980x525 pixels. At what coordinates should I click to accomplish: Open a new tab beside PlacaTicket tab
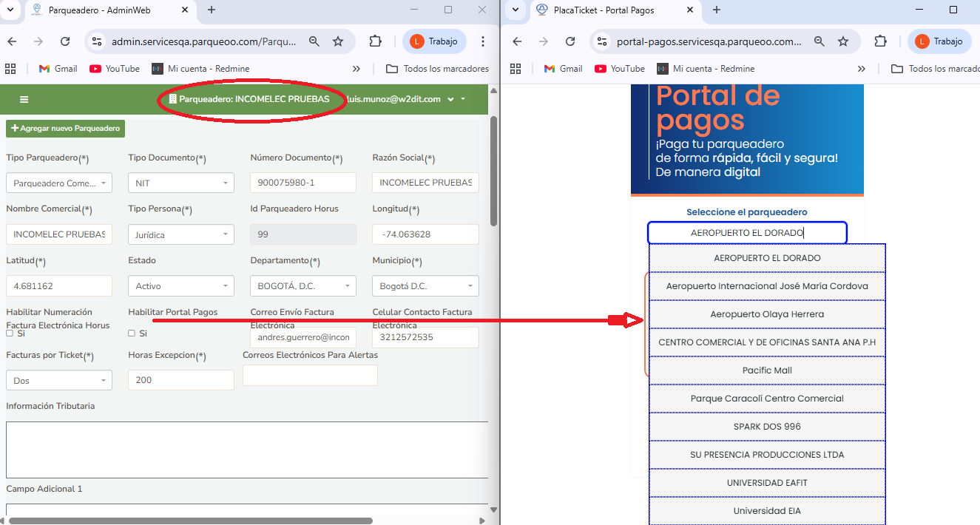(x=716, y=10)
